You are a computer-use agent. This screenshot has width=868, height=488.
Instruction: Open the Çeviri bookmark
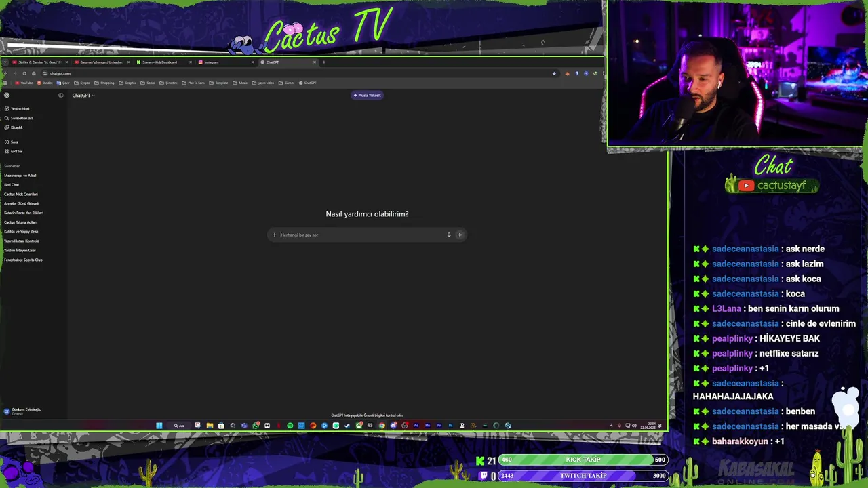tap(63, 83)
